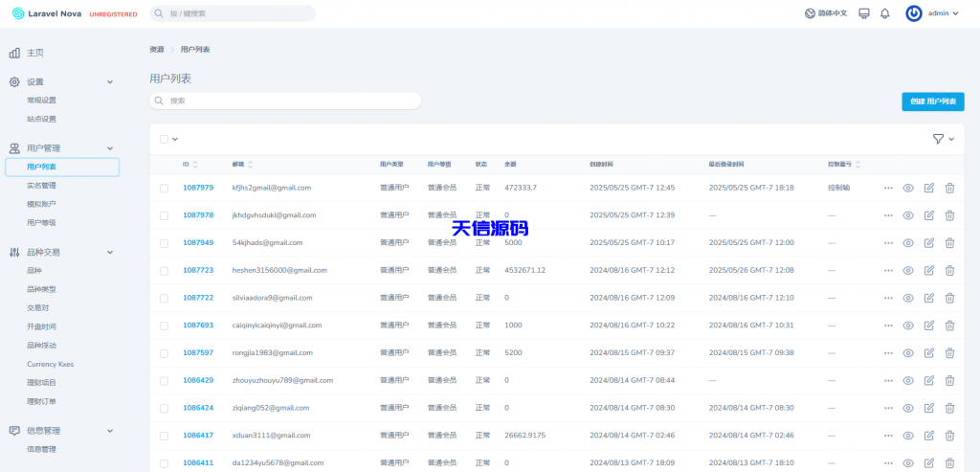Click the 创建 用户列表 button
The image size is (980, 472).
pyautogui.click(x=933, y=101)
